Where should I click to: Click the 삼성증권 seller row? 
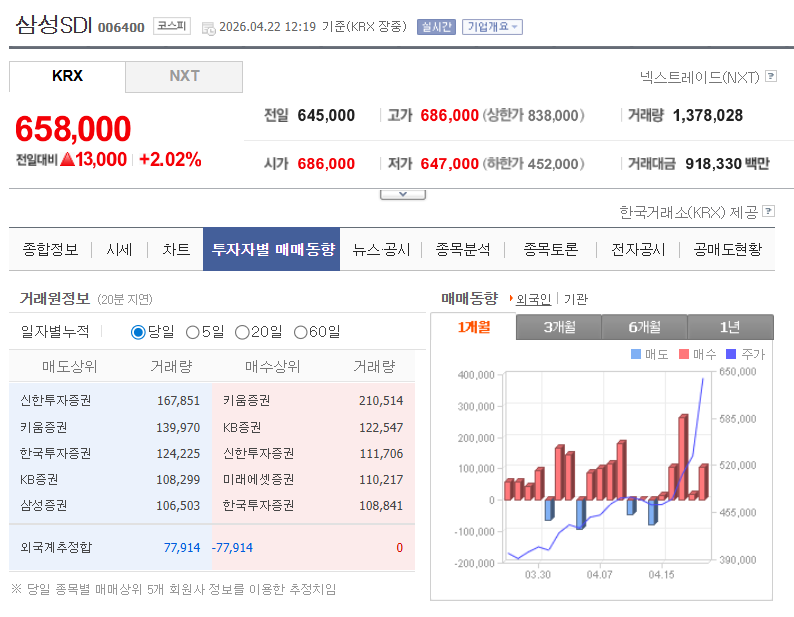point(110,506)
